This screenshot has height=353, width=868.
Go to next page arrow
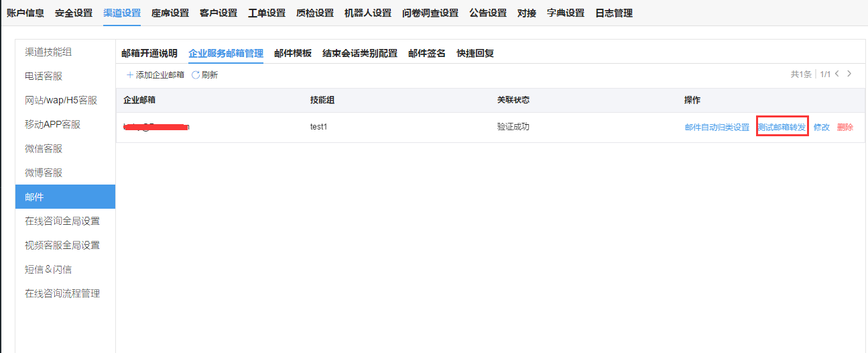click(849, 74)
